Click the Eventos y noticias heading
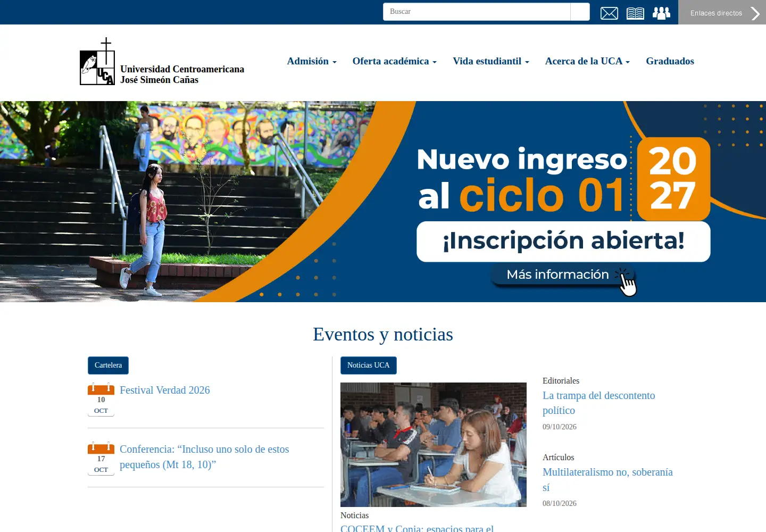 click(383, 334)
